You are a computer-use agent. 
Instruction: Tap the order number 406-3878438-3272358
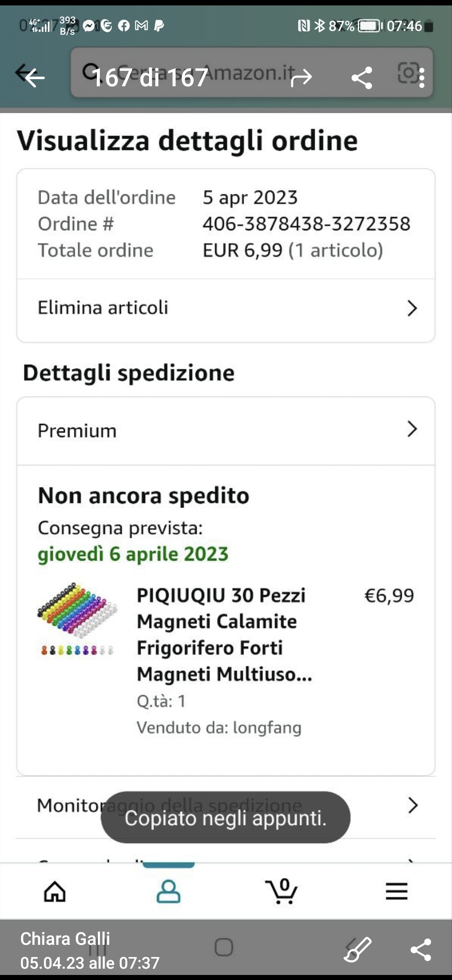click(306, 224)
